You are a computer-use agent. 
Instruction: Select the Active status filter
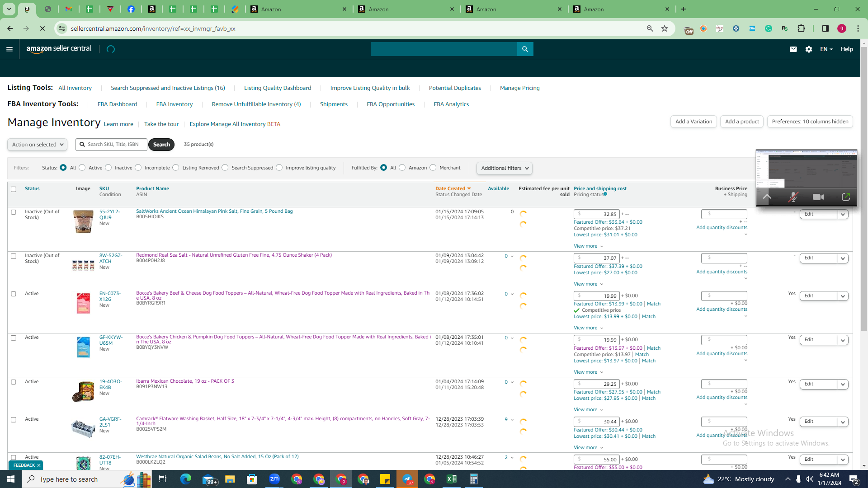pos(82,168)
